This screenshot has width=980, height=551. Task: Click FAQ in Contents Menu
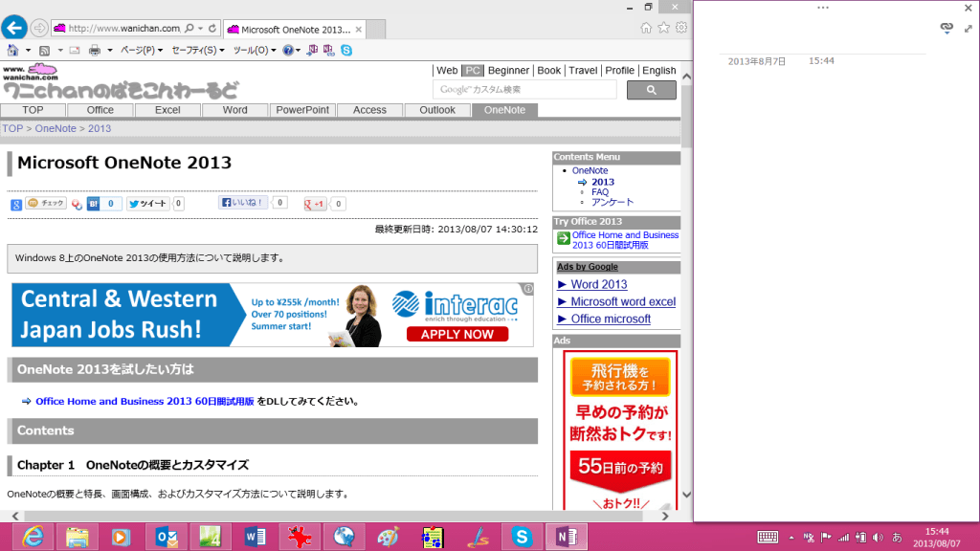pos(600,191)
